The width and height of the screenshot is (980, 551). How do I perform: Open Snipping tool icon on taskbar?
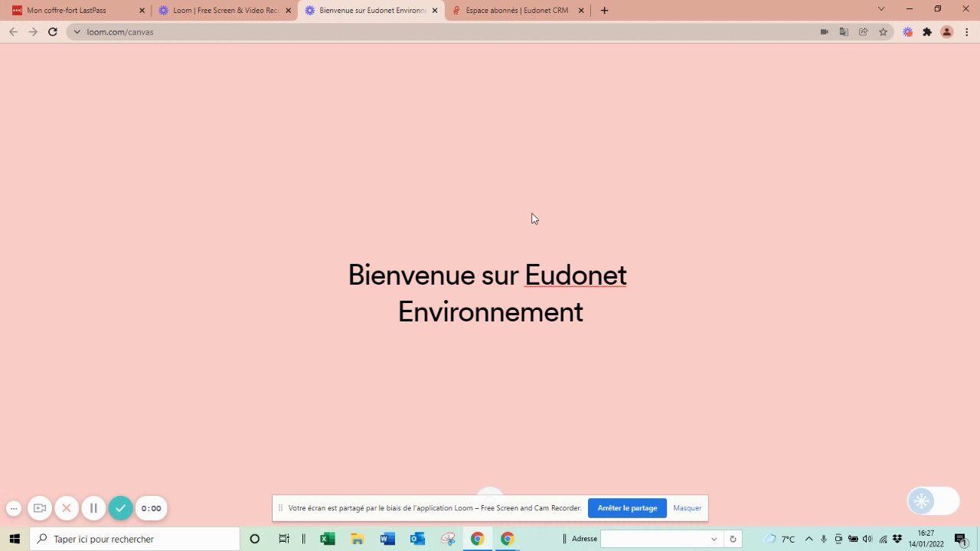click(x=448, y=539)
